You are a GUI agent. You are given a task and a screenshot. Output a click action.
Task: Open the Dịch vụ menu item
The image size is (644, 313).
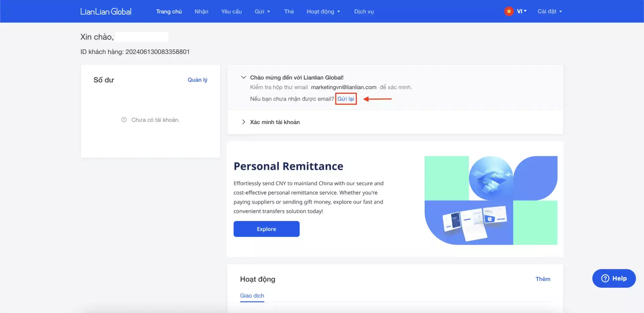[x=364, y=11]
